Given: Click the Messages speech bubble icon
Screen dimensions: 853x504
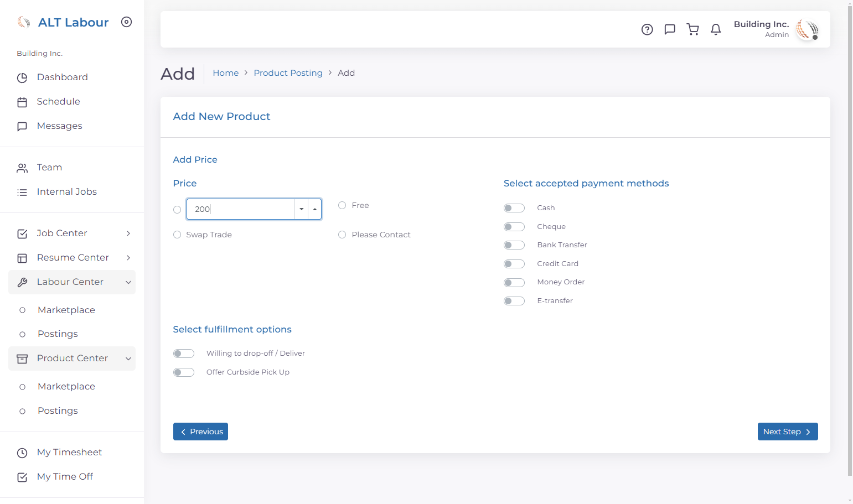Looking at the screenshot, I should click(x=22, y=127).
